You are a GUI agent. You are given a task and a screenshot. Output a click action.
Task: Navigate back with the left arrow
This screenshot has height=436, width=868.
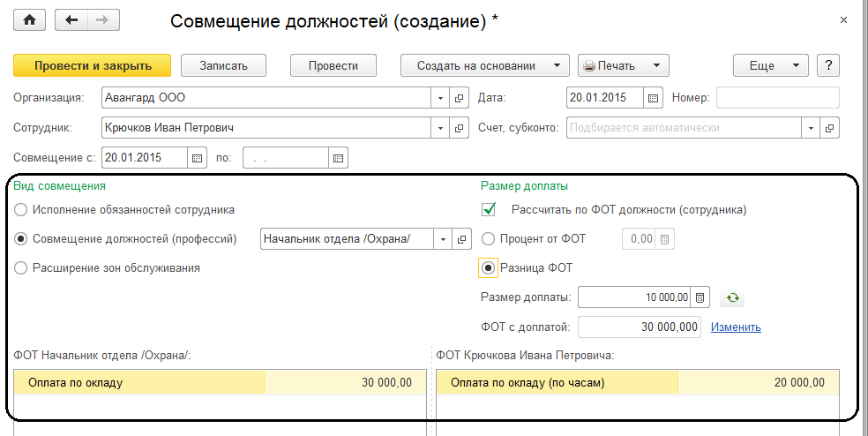72,20
